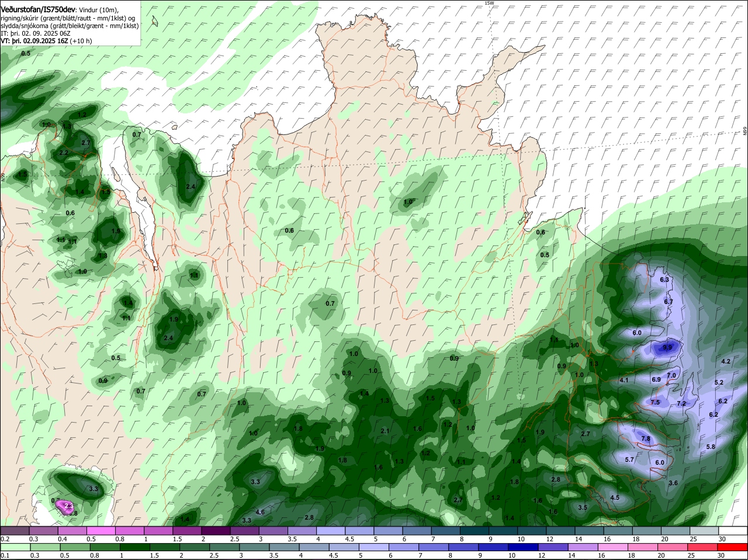The image size is (748, 560).
Task: Click the 5.8 precipitation value near the east edge
Action: (x=711, y=447)
